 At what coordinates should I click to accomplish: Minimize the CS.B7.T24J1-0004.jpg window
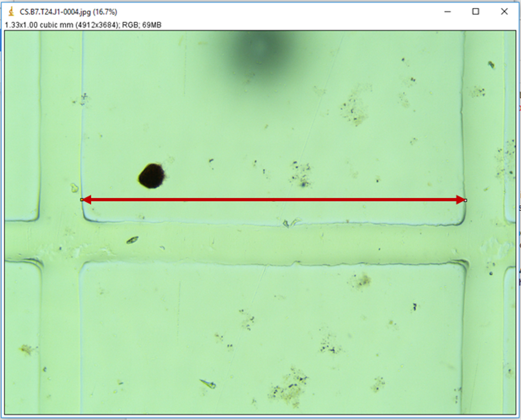click(448, 12)
